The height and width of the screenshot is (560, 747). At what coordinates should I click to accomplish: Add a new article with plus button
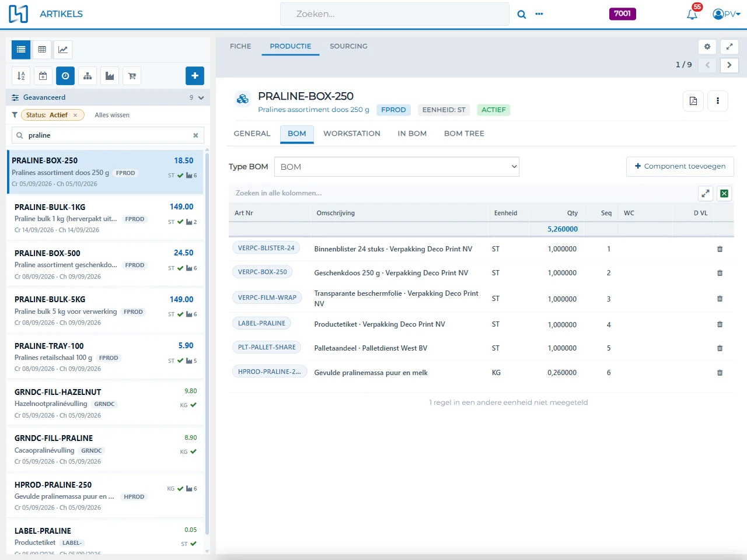pyautogui.click(x=195, y=76)
